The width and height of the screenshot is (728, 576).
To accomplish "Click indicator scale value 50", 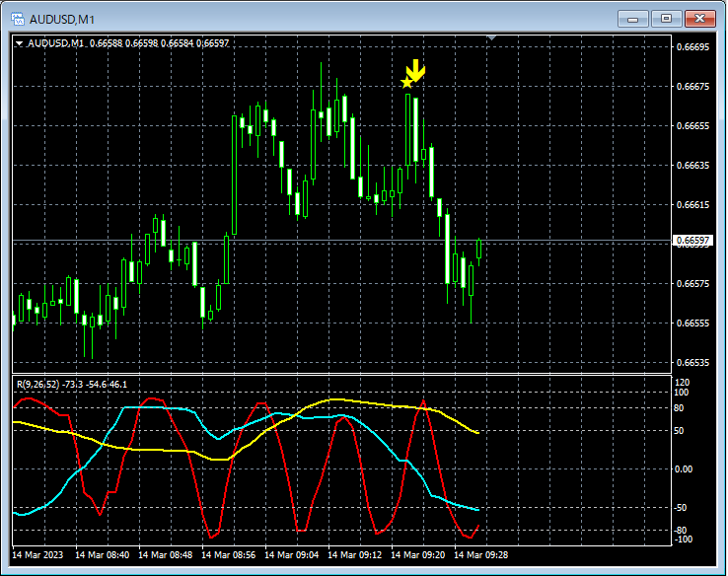I will click(x=679, y=431).
